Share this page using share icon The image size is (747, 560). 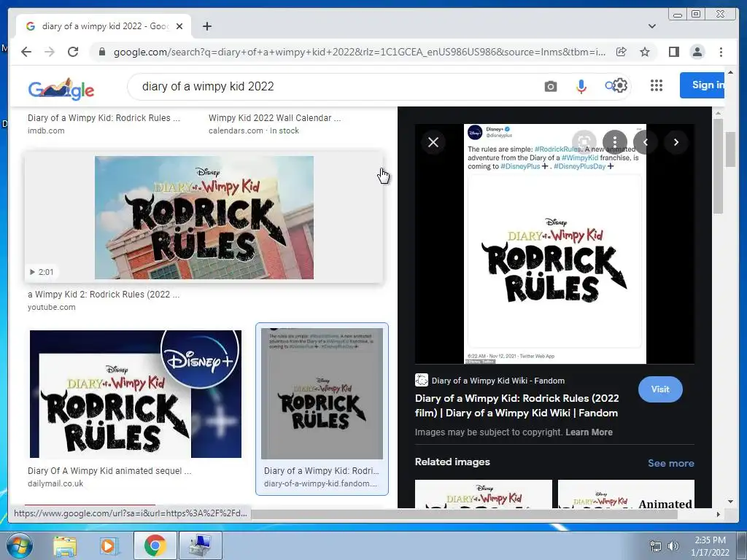pos(622,52)
